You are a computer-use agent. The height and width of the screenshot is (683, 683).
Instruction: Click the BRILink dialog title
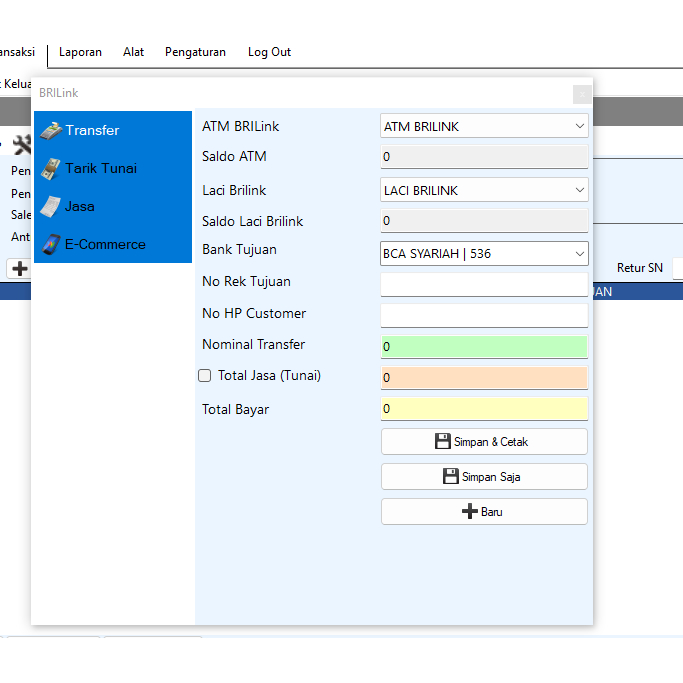point(58,93)
